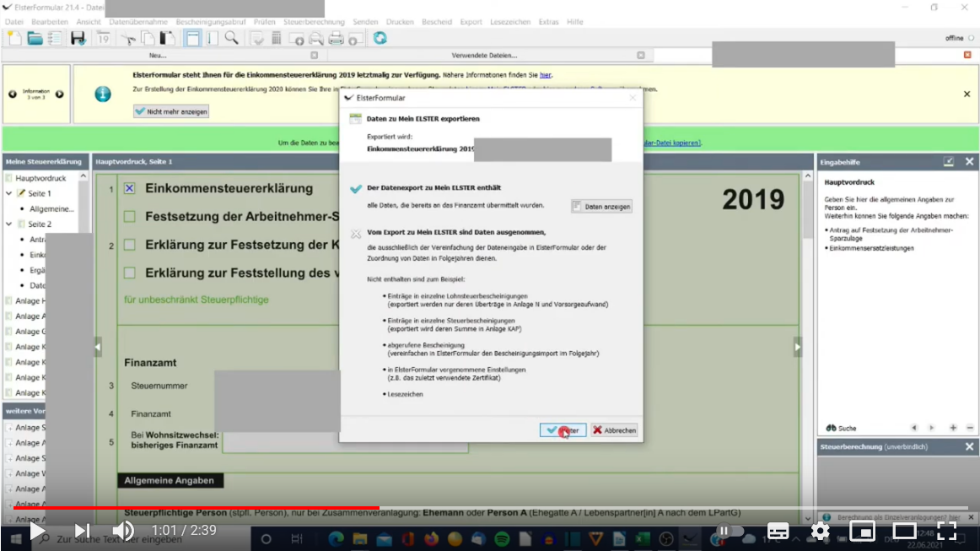Toggle Einkommensteuererklärung checkbox
The width and height of the screenshot is (980, 551).
pos(129,188)
